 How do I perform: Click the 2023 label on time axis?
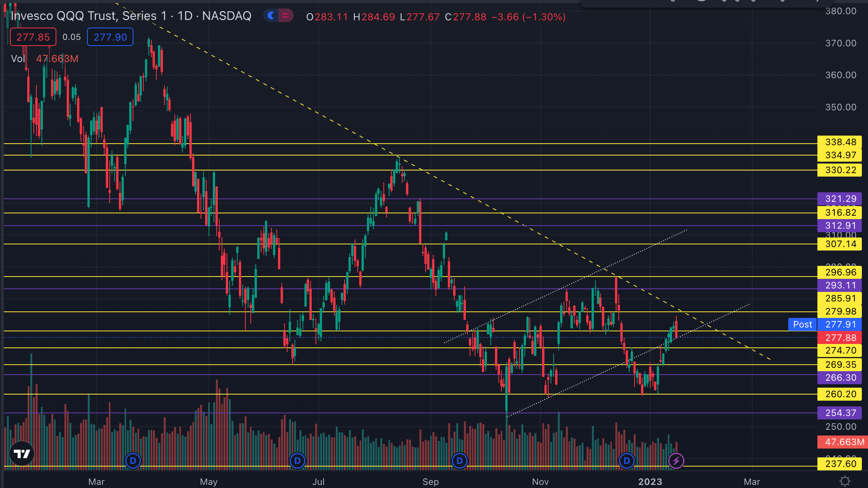pos(650,481)
